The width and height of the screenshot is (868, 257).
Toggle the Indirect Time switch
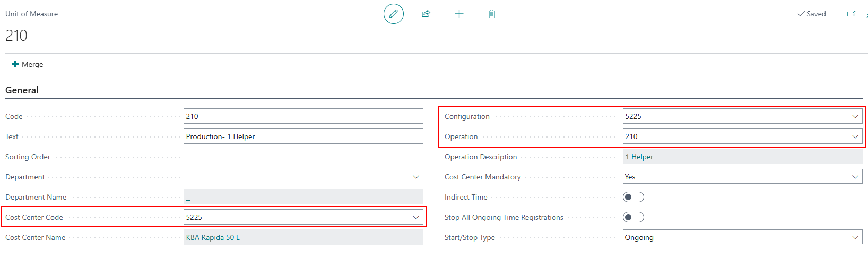point(633,197)
